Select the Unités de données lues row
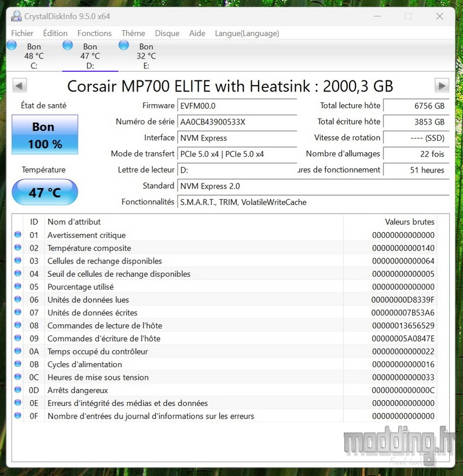The image size is (463, 476). 225,299
